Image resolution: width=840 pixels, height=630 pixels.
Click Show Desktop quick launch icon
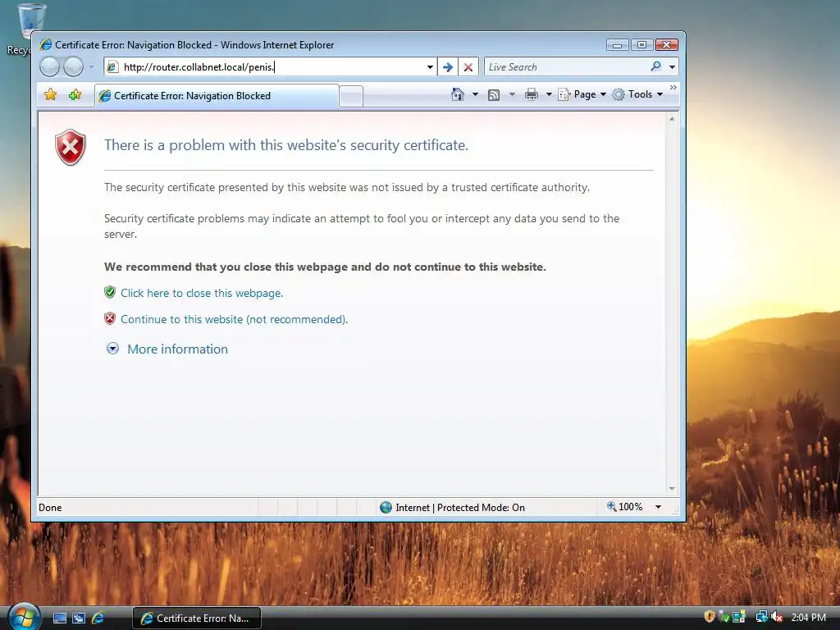pos(59,618)
